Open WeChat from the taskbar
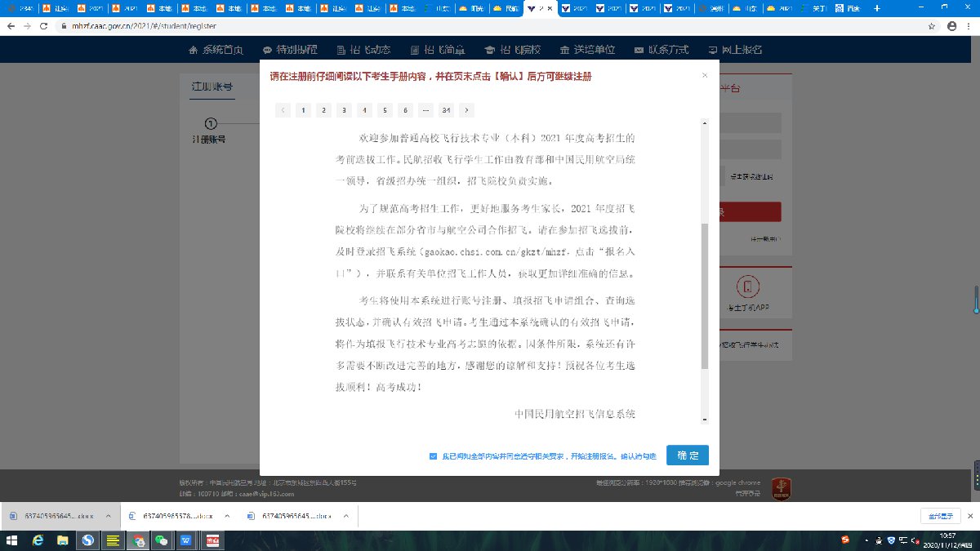The width and height of the screenshot is (980, 551). [162, 540]
